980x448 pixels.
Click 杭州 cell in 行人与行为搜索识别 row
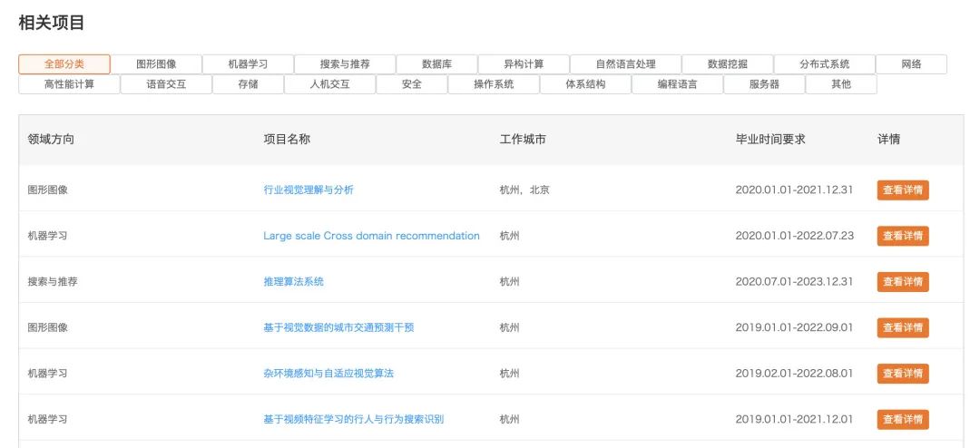509,420
